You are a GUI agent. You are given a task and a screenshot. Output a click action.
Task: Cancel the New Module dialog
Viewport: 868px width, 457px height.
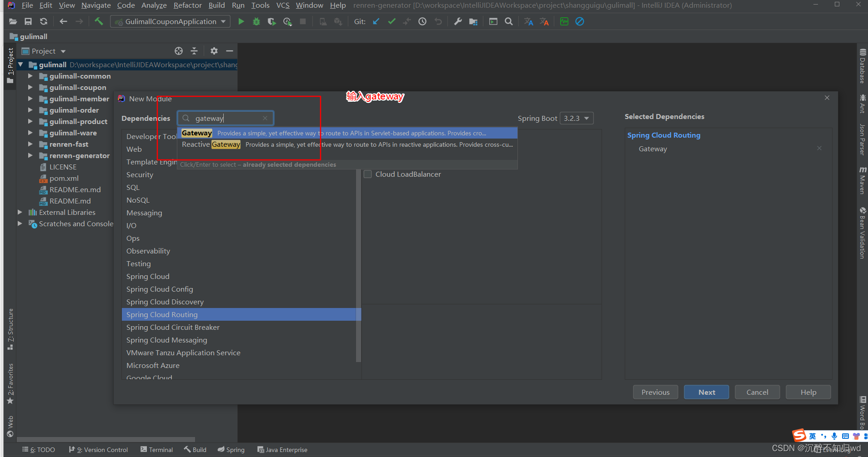pos(757,392)
